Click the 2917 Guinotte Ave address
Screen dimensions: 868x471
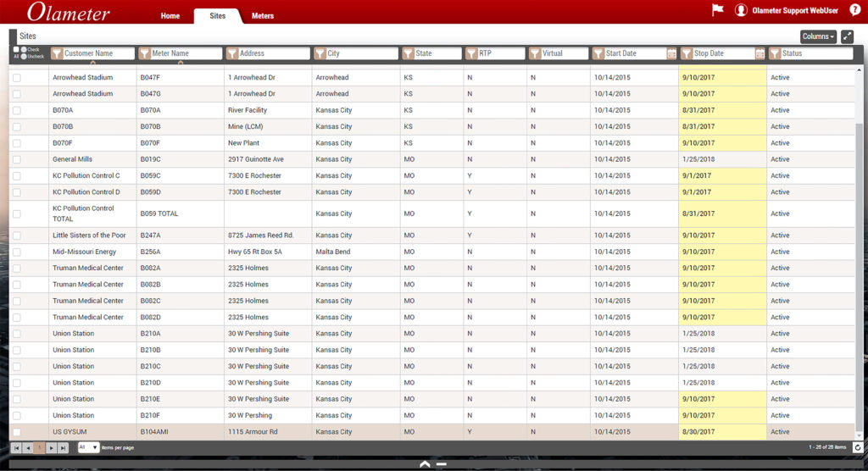click(256, 159)
